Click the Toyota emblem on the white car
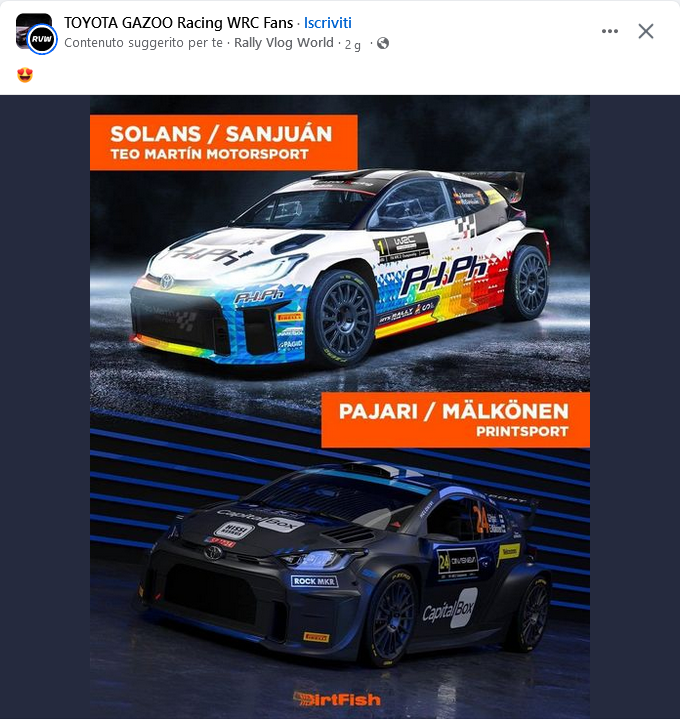680x719 pixels. 167,281
